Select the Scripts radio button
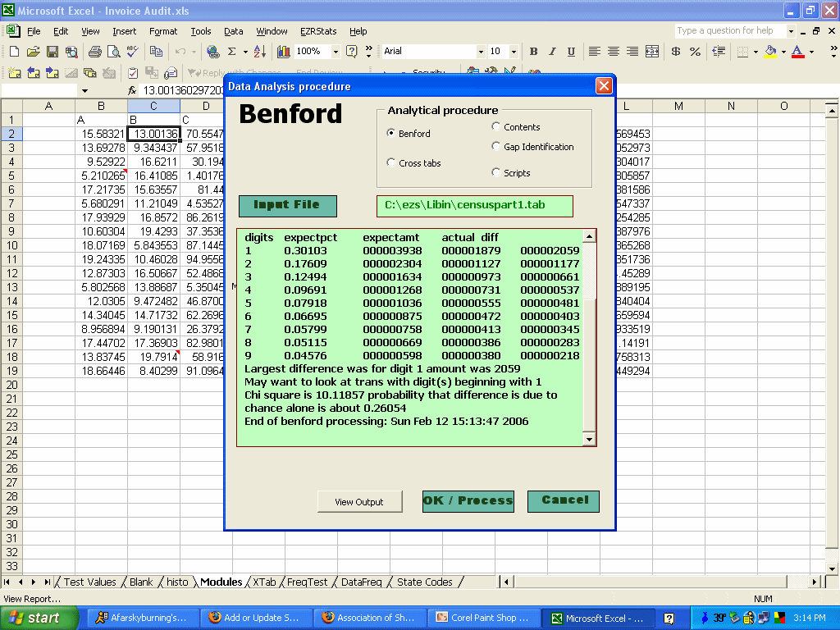840x630 pixels. [x=496, y=172]
